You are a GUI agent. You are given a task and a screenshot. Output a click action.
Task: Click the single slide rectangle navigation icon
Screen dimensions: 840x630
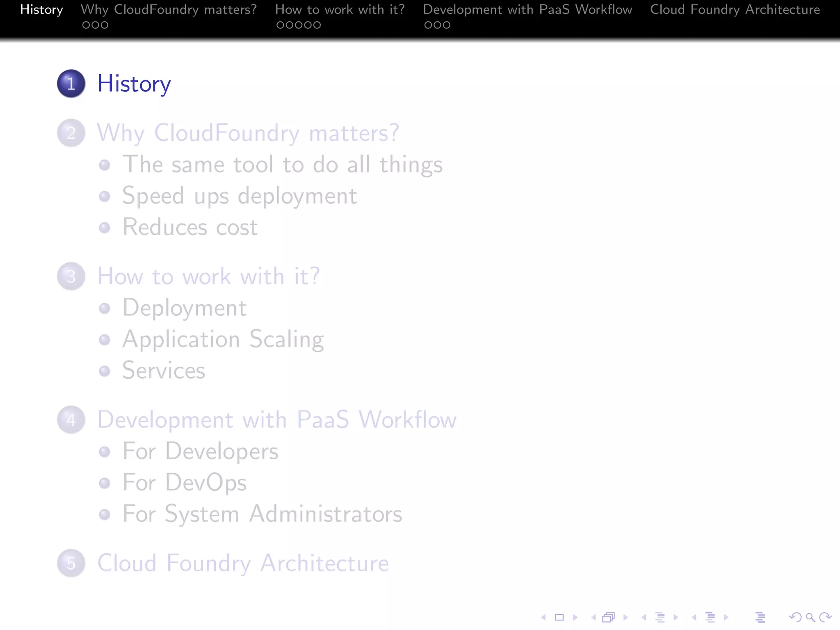(x=559, y=617)
